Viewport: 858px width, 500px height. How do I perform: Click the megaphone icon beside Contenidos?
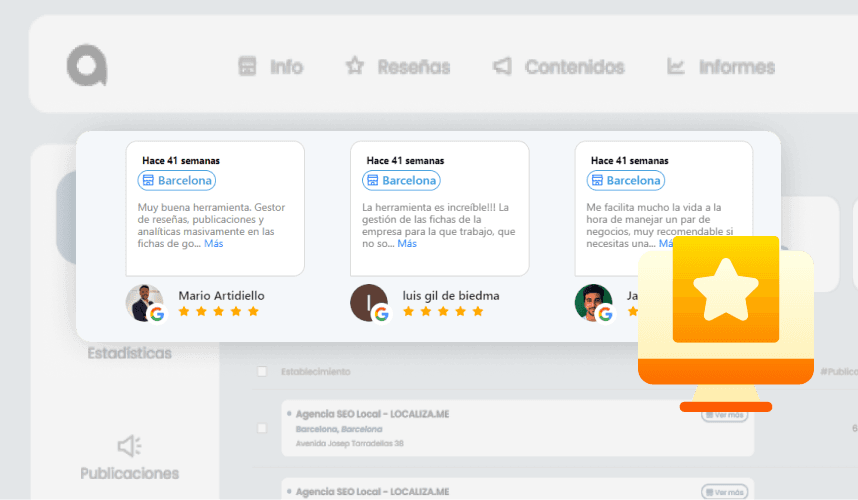pos(502,66)
